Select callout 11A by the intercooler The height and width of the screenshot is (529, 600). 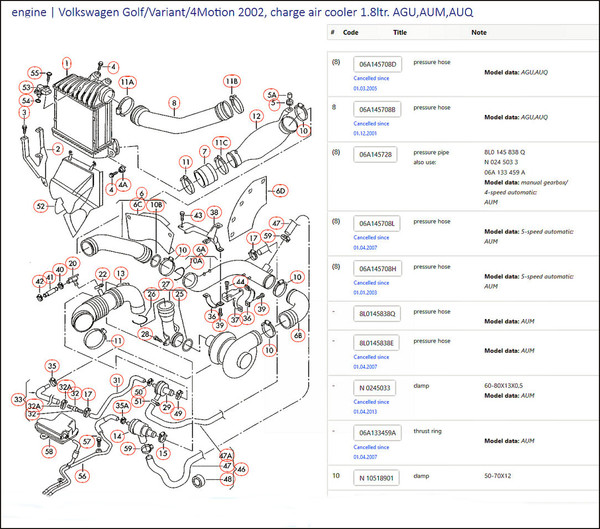128,81
